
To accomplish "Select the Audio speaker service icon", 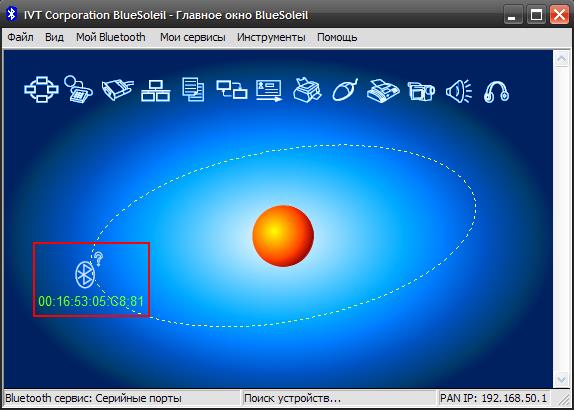I will (459, 91).
